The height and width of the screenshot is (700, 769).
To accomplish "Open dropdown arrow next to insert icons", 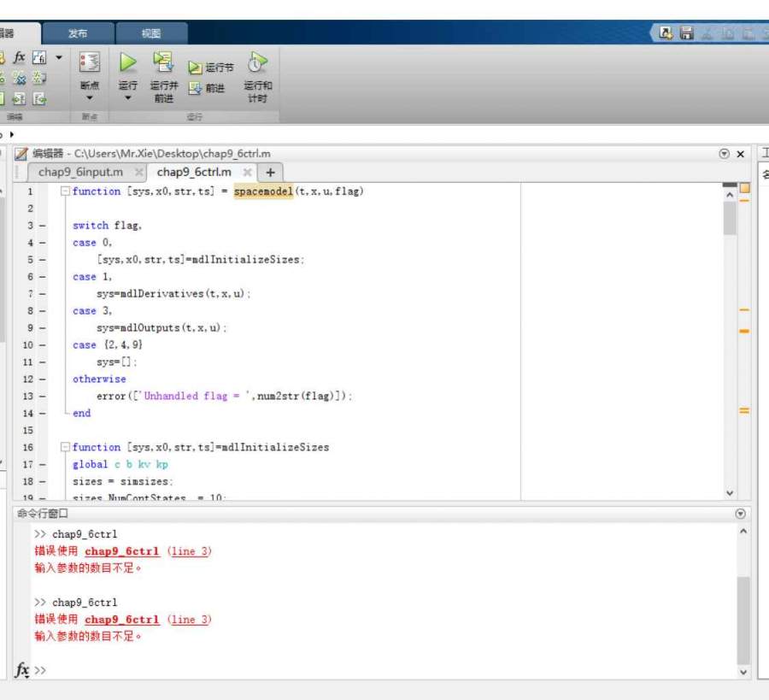I will point(59,58).
